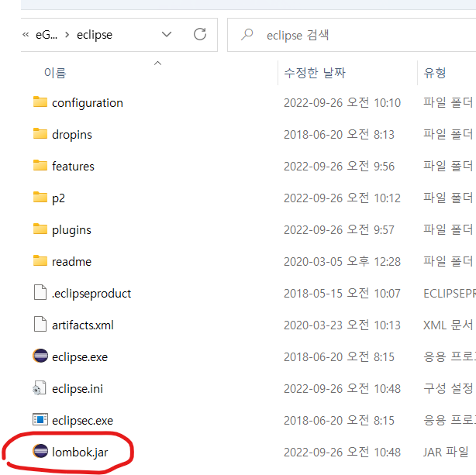This screenshot has height=475, width=476.
Task: Click the date 2020-03-23 오전 10:13
Action: [342, 325]
